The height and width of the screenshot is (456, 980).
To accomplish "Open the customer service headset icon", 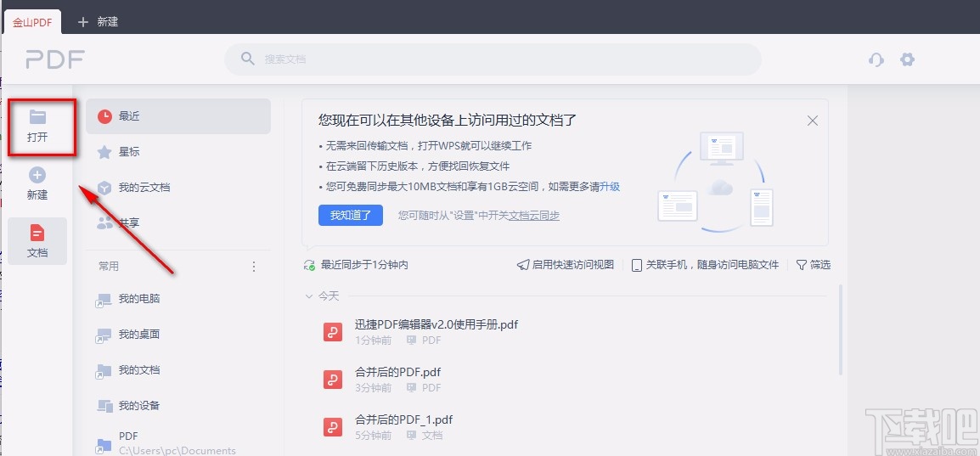I will [x=876, y=60].
